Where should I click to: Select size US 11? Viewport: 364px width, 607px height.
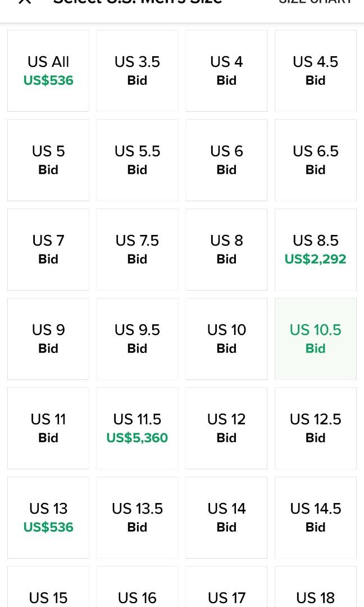pos(48,428)
